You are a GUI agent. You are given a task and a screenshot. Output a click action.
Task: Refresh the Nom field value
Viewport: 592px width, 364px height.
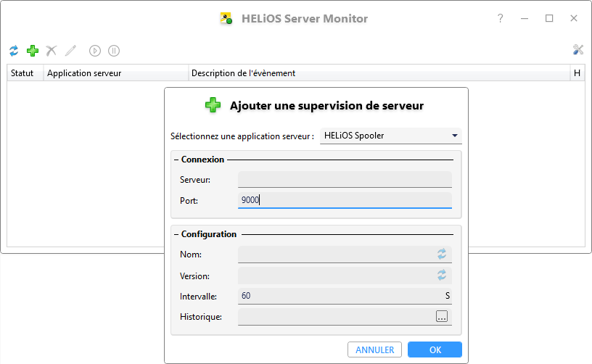click(442, 254)
